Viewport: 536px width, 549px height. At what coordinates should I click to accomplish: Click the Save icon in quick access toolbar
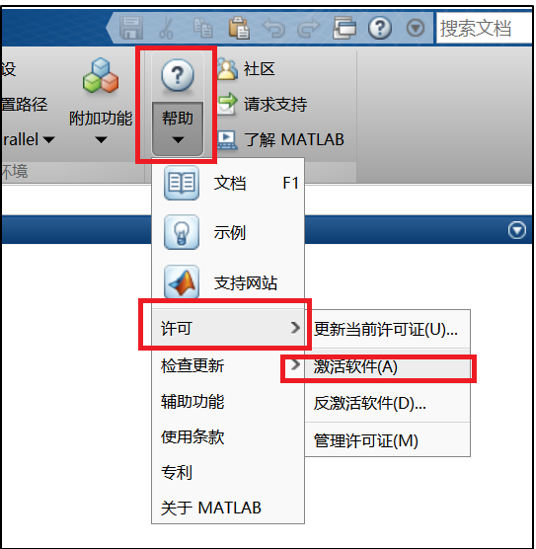[x=131, y=27]
